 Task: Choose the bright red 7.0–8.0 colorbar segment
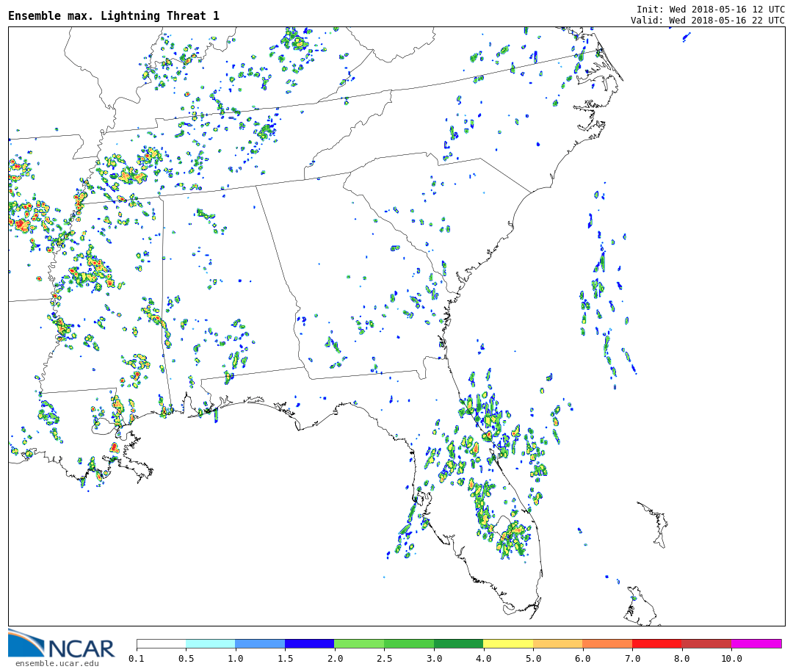656,644
